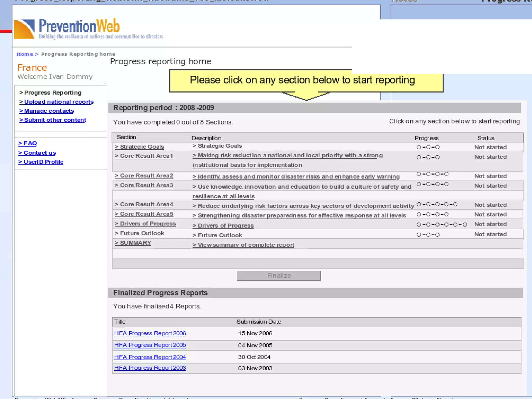Click Strengthening disaster preparedness description link
The image size is (532, 399).
[x=299, y=216]
